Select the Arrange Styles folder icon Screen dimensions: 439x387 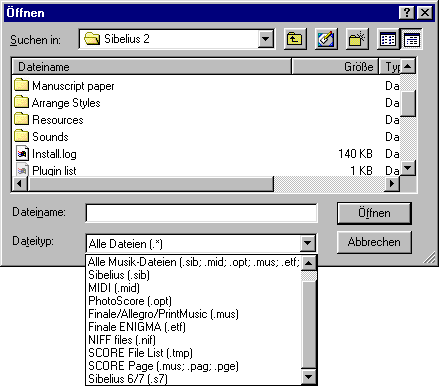(x=22, y=102)
